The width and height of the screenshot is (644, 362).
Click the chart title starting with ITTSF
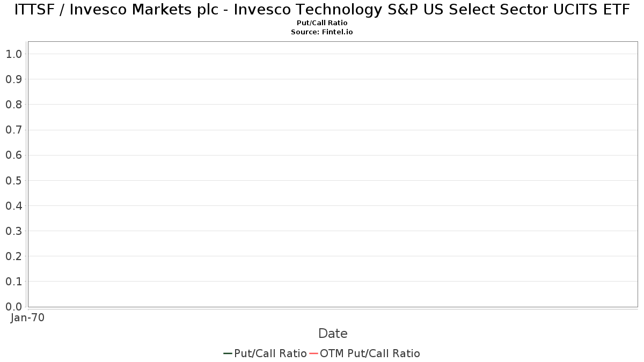pyautogui.click(x=322, y=10)
